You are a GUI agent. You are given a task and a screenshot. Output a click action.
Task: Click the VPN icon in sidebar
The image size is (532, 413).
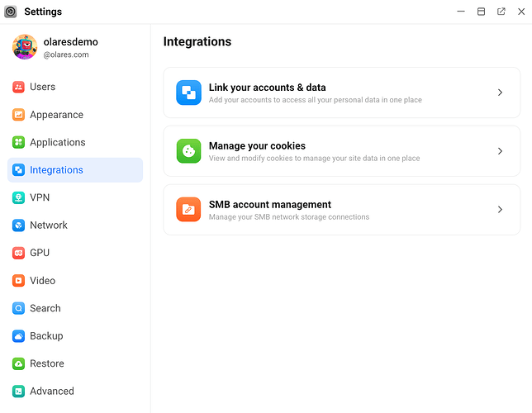click(19, 197)
